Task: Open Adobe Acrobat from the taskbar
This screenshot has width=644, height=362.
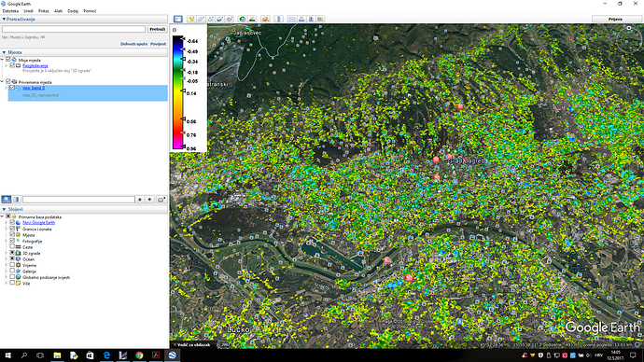Action: click(x=156, y=355)
